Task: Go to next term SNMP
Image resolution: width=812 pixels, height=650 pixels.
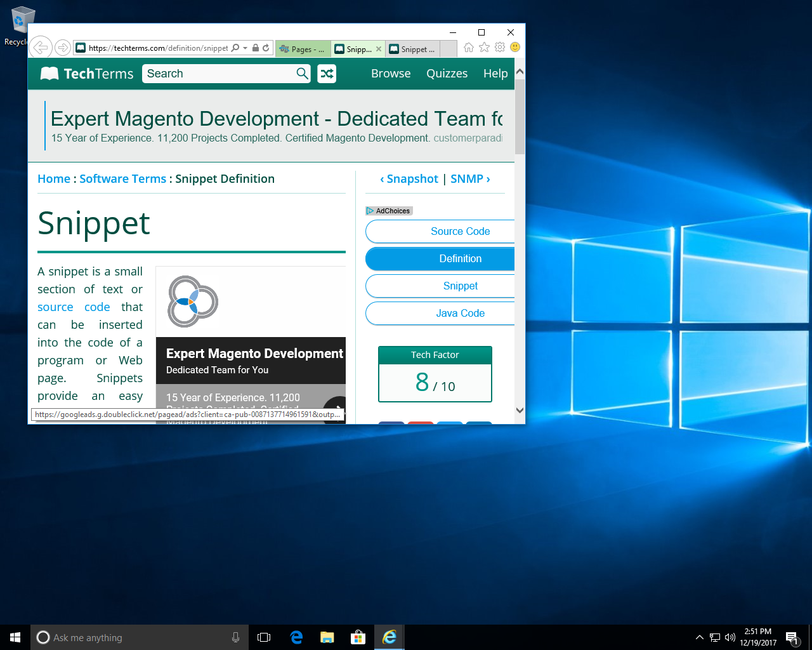Action: (x=470, y=179)
